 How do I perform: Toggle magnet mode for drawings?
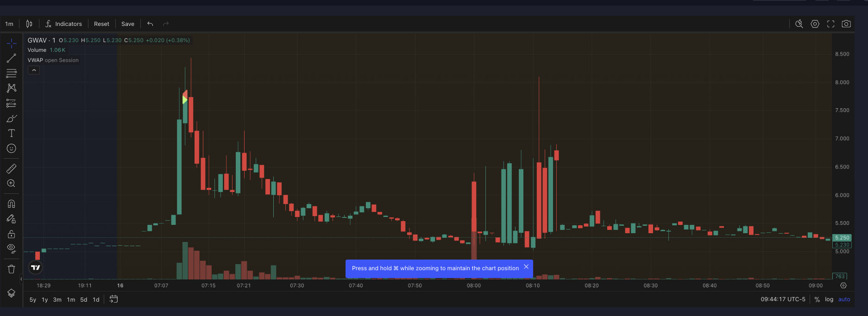12,204
